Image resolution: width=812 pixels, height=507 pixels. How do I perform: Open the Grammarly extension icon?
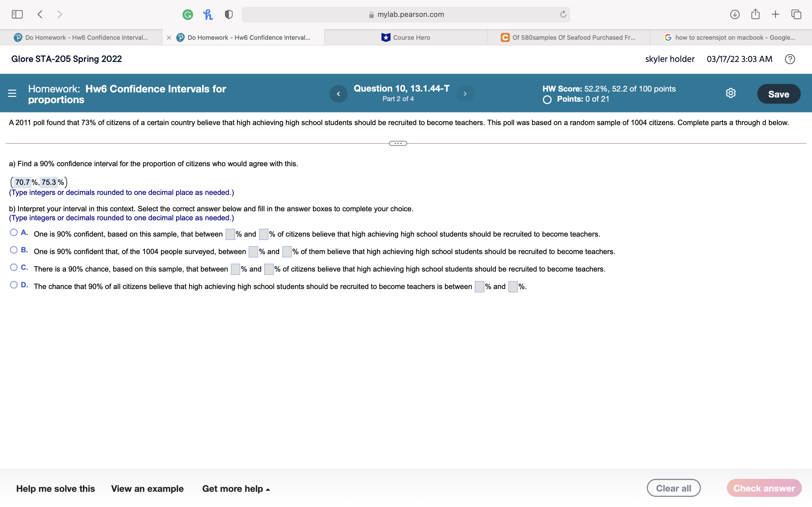[x=187, y=14]
